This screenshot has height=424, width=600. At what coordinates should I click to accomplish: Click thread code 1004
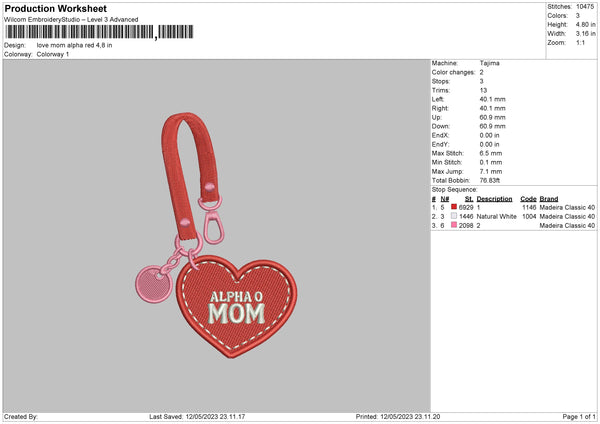(529, 217)
